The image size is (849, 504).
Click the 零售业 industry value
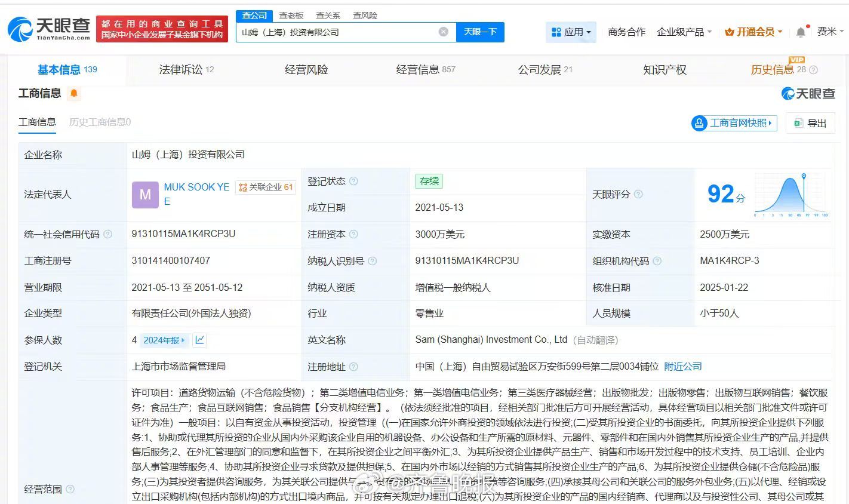pyautogui.click(x=429, y=314)
